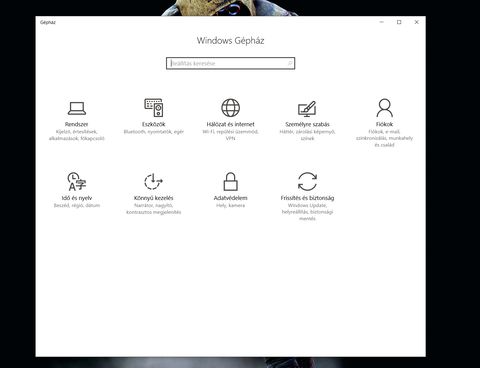Screen dimensions: 480x368
Task: Click the Hely, kamera description
Action: coord(230,205)
